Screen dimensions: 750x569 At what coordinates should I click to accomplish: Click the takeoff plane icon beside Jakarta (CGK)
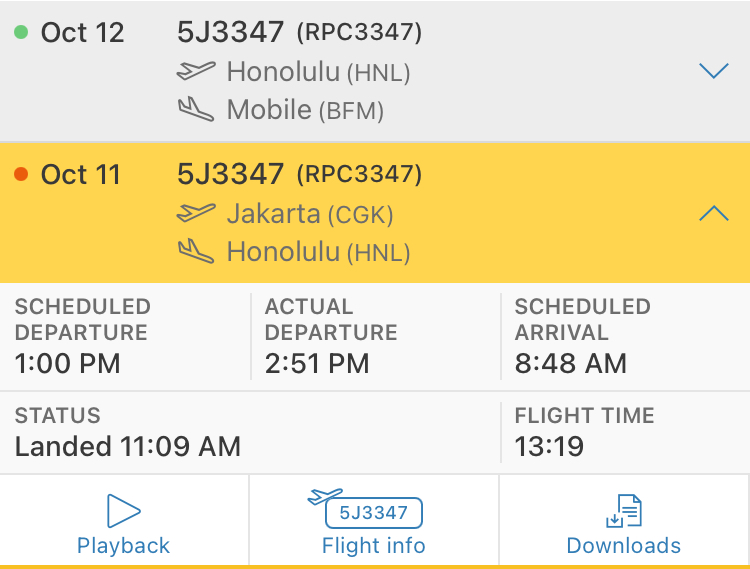click(196, 213)
